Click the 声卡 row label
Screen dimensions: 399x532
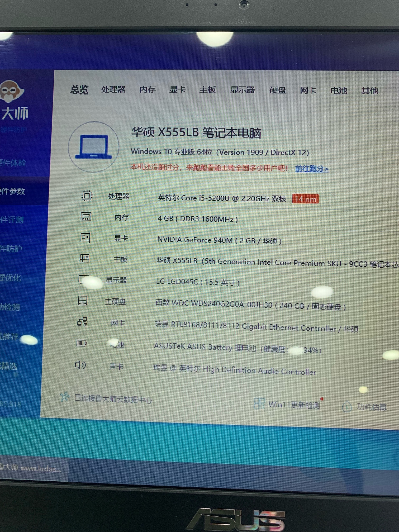(116, 366)
